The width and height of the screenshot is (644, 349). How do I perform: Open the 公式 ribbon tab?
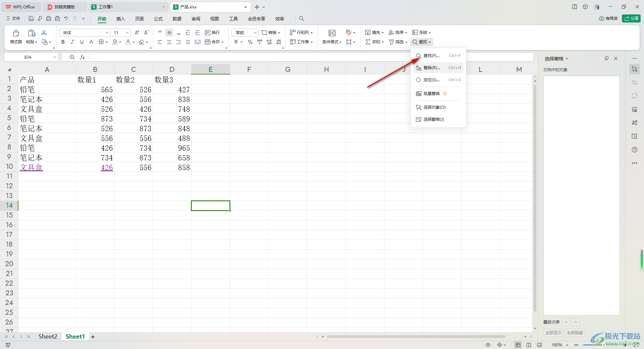[158, 19]
